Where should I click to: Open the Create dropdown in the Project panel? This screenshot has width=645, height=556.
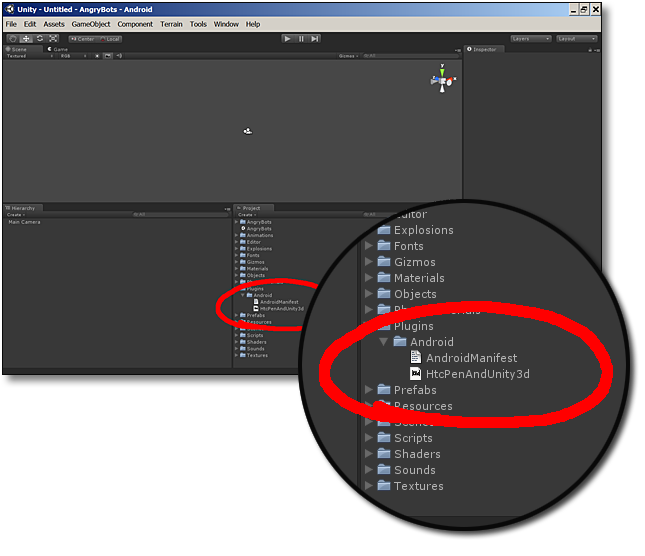pyautogui.click(x=247, y=215)
